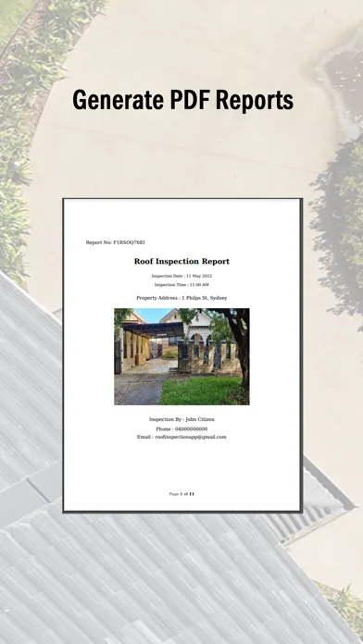Click 'Property Address : 1 Philps St, Sydney'
Screen dimensions: 363x644
tap(181, 298)
